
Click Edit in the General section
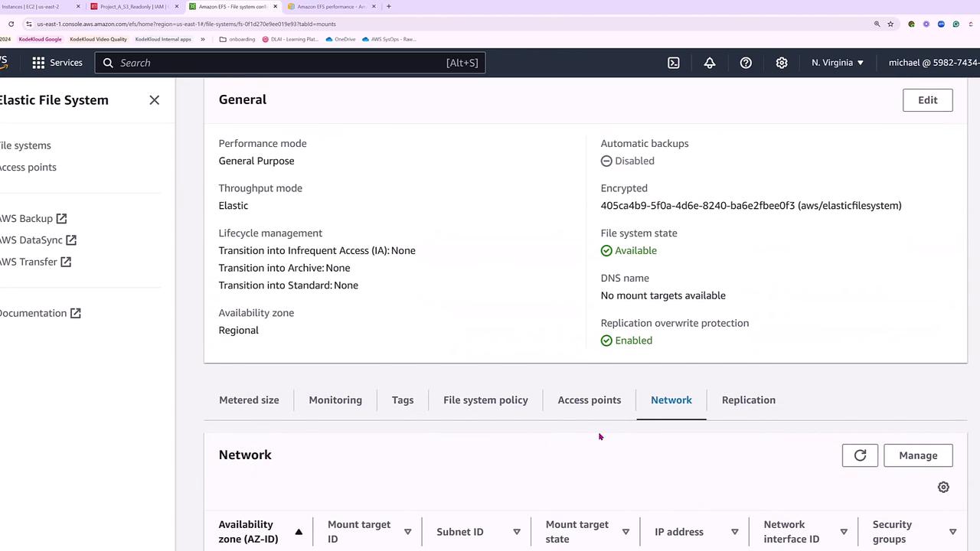point(927,100)
